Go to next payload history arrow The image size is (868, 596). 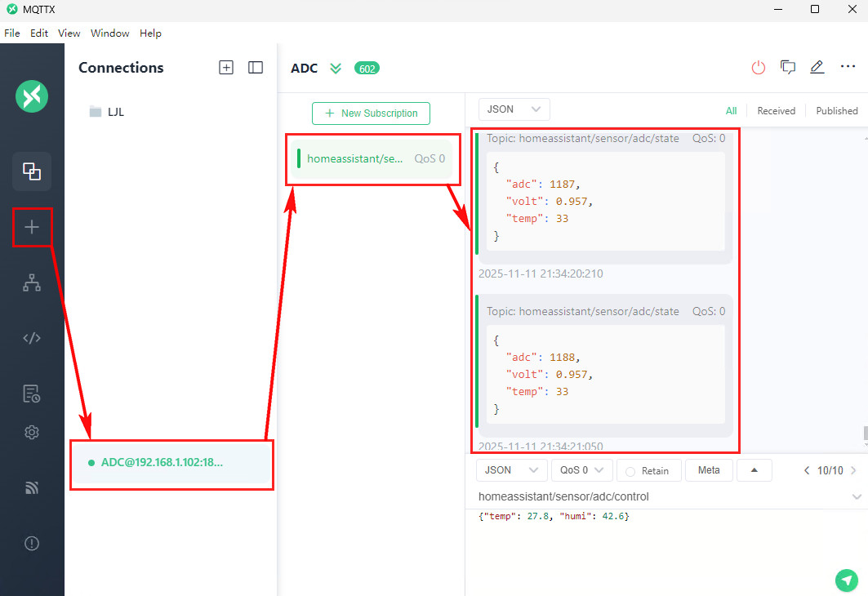pos(853,470)
